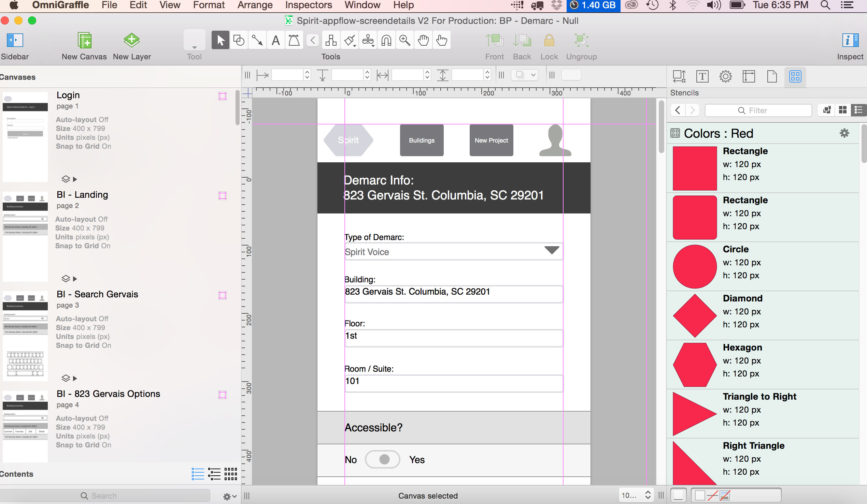Add a New Canvas

84,40
